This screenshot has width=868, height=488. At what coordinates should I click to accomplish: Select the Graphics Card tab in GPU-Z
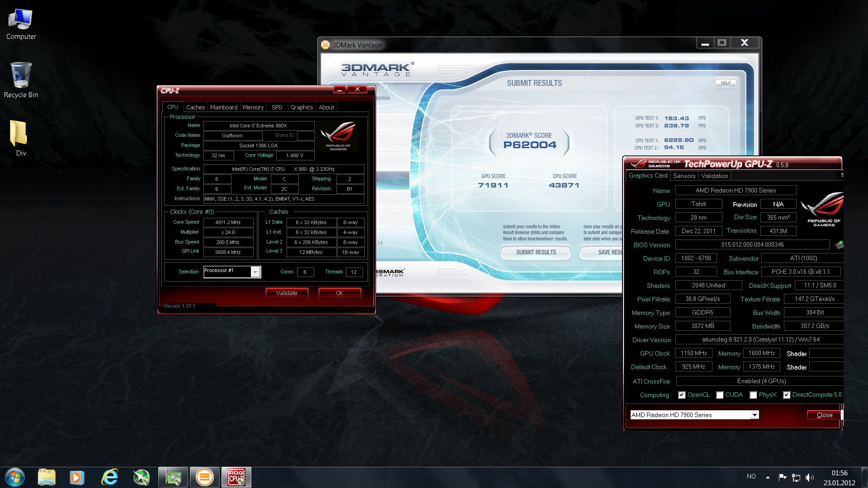(648, 175)
